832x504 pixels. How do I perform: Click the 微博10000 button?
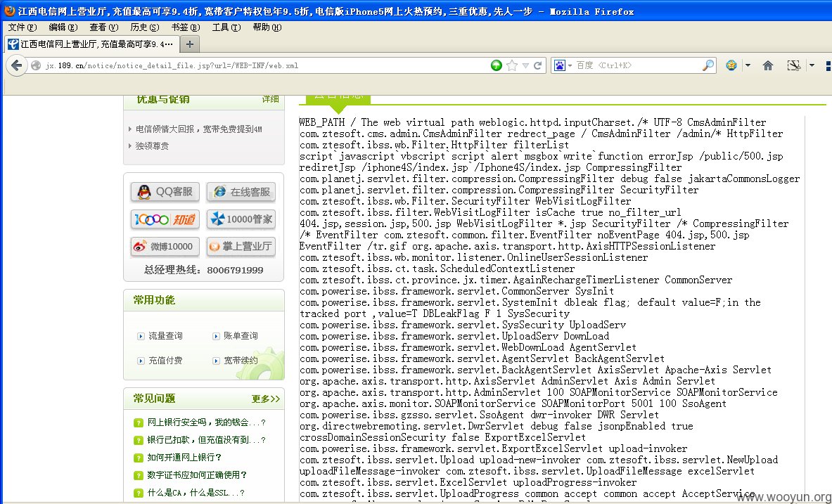coord(165,246)
